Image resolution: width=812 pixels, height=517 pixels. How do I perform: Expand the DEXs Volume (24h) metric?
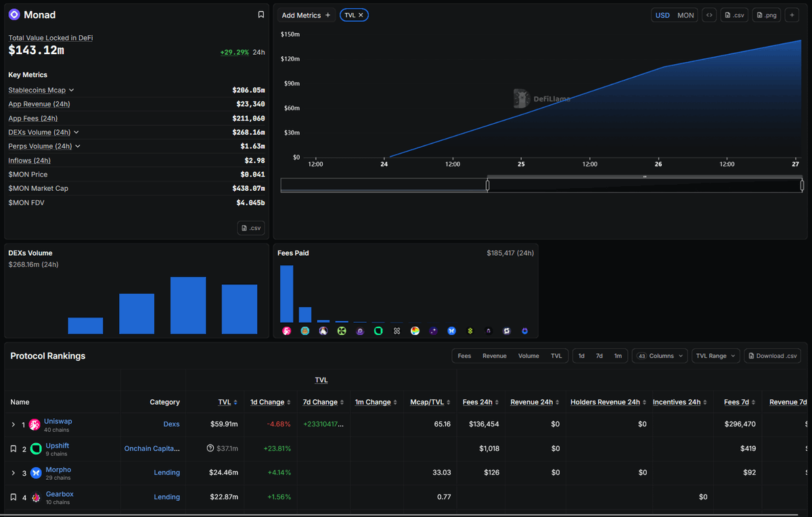point(44,133)
